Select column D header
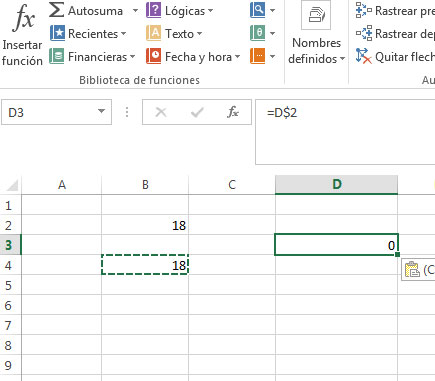Screen dimensions: 435x381 pyautogui.click(x=337, y=185)
